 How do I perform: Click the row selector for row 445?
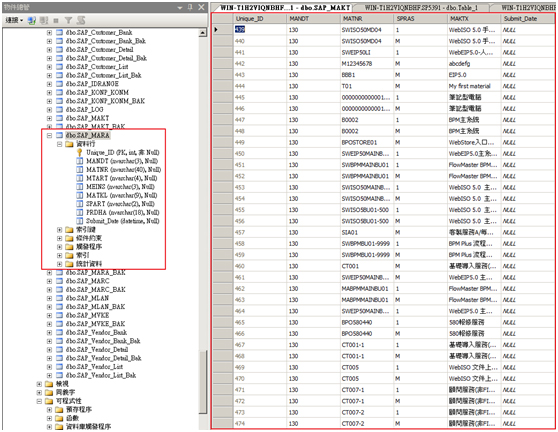point(223,97)
